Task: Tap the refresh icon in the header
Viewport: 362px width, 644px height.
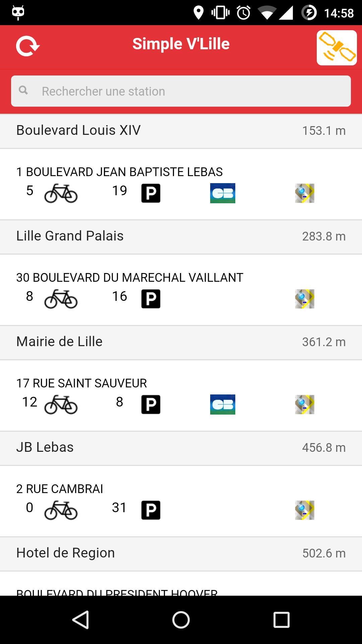Action: pyautogui.click(x=28, y=46)
